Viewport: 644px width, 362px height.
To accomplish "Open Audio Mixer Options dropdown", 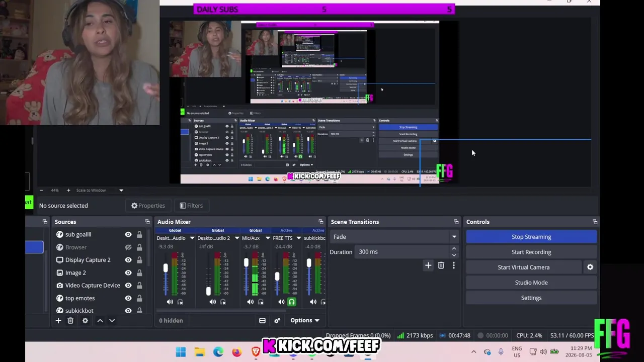I will point(305,320).
